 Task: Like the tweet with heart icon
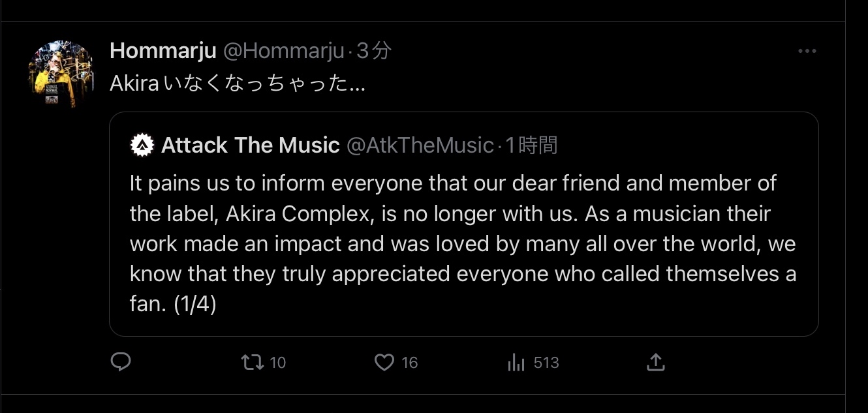click(x=384, y=362)
